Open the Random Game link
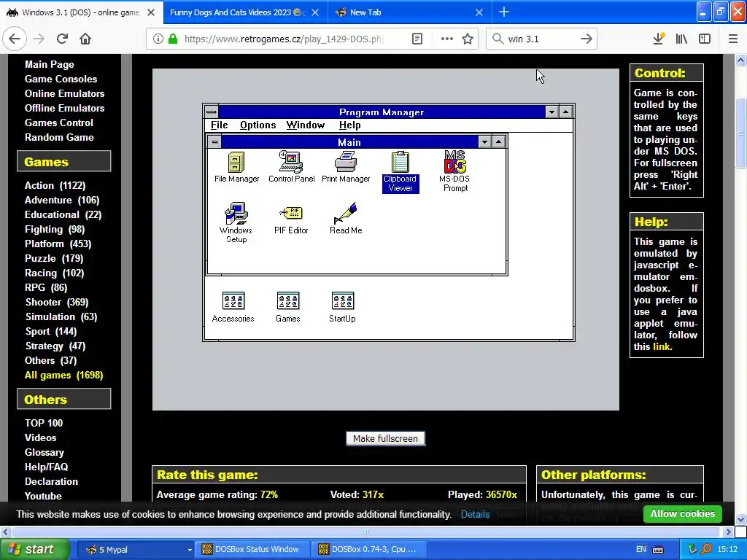Screen dimensions: 747x560 click(59, 137)
